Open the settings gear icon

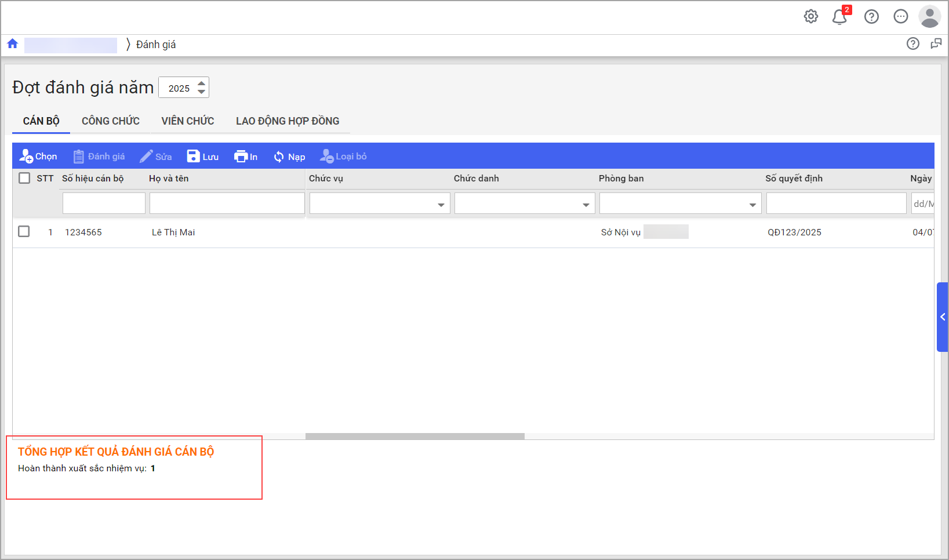tap(811, 17)
